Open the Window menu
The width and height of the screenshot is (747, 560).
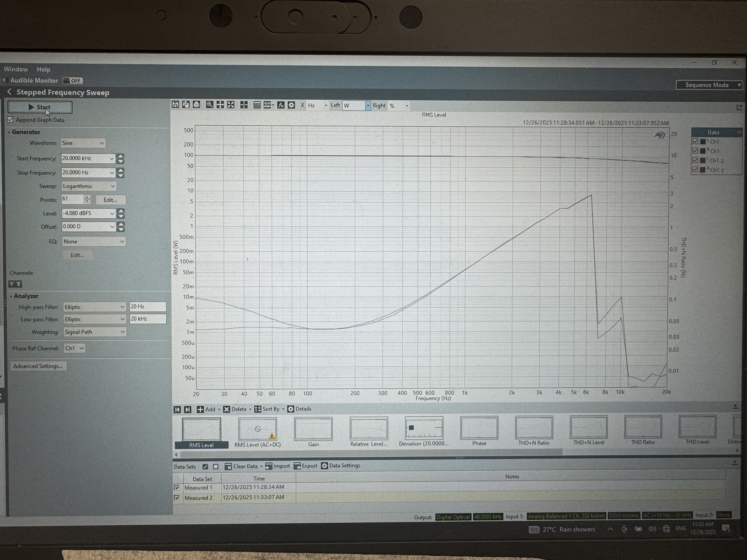pyautogui.click(x=16, y=69)
